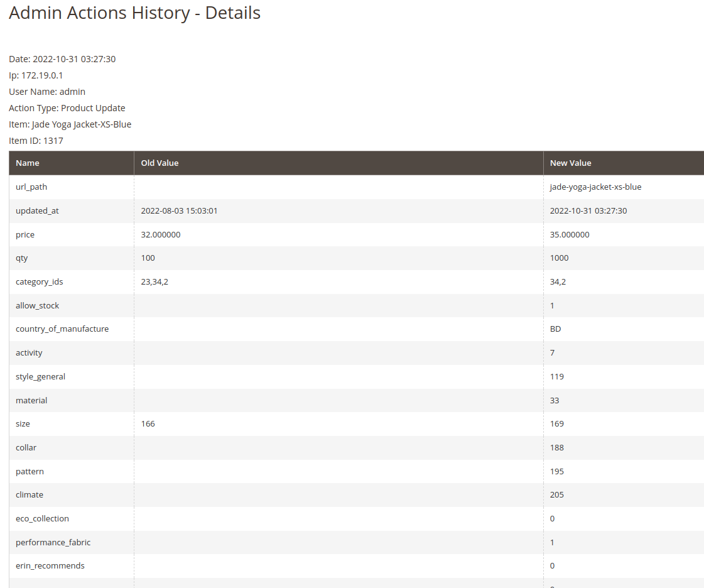Click the allow_stock new value 1
Image resolution: width=704 pixels, height=588 pixels.
point(552,305)
